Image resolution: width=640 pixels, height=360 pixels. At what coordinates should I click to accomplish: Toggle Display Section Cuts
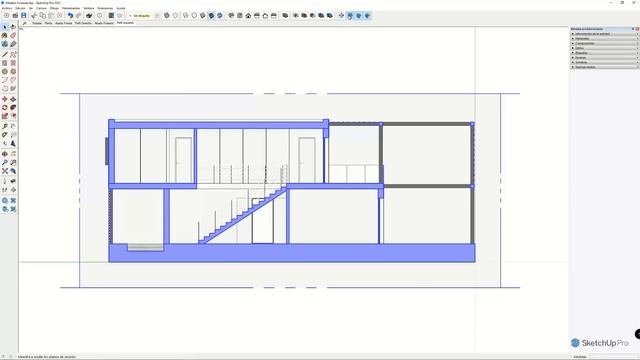pos(359,16)
